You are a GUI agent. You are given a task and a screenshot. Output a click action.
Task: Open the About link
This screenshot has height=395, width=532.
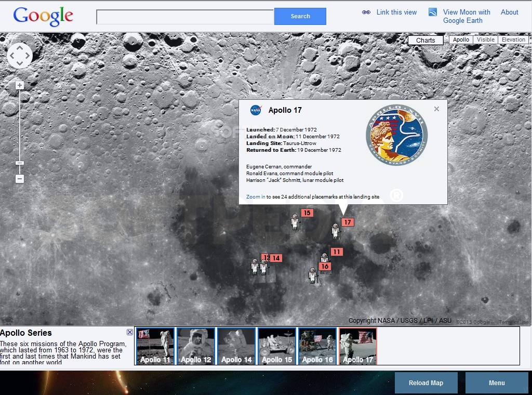[x=509, y=12]
